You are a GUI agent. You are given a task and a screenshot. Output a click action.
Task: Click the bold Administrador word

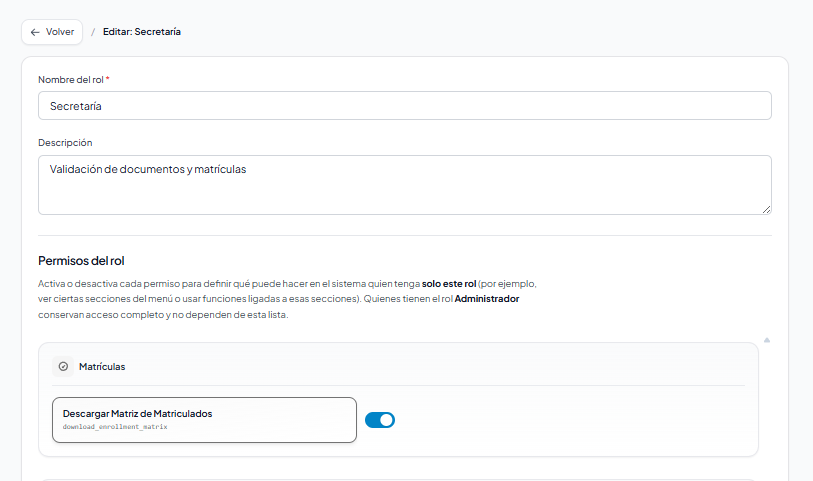[x=486, y=299]
